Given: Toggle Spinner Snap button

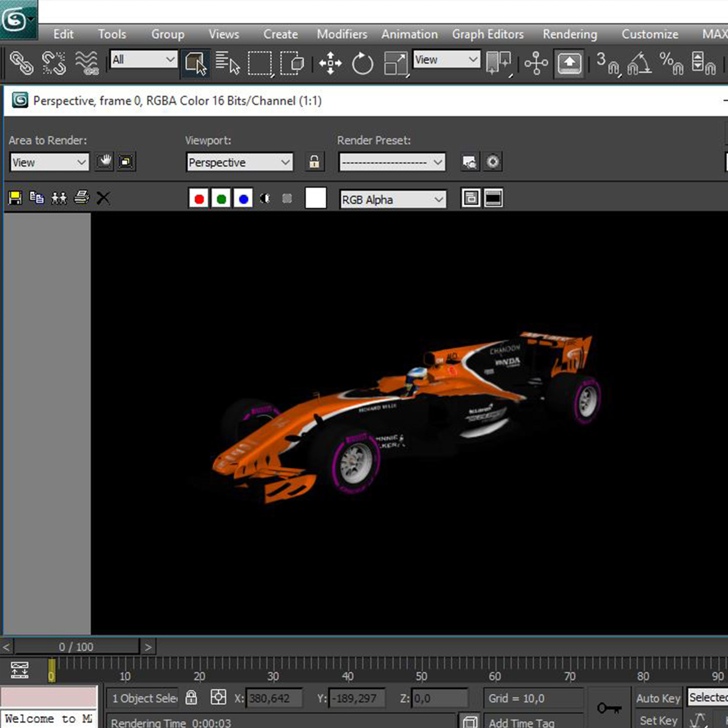Looking at the screenshot, I should (x=703, y=63).
